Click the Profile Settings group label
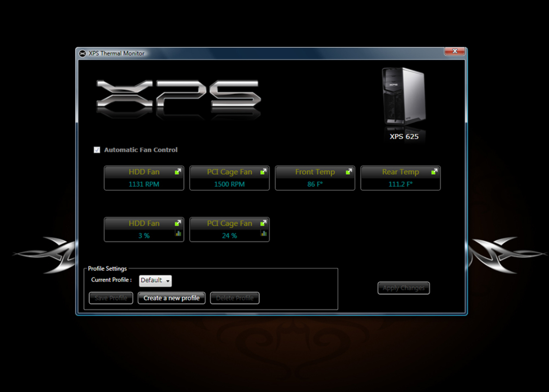 coord(107,269)
